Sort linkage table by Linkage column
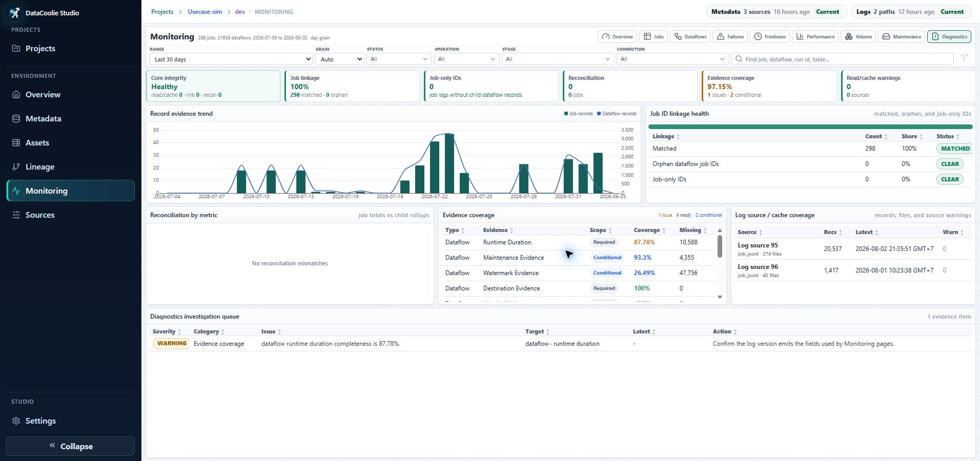The height and width of the screenshot is (461, 980). point(666,136)
